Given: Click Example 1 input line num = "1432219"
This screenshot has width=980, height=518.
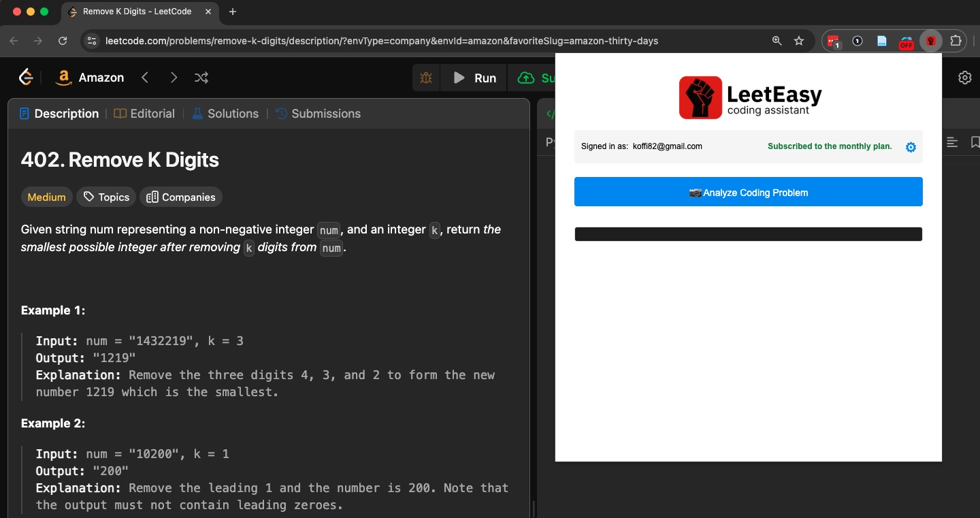Looking at the screenshot, I should coord(140,341).
